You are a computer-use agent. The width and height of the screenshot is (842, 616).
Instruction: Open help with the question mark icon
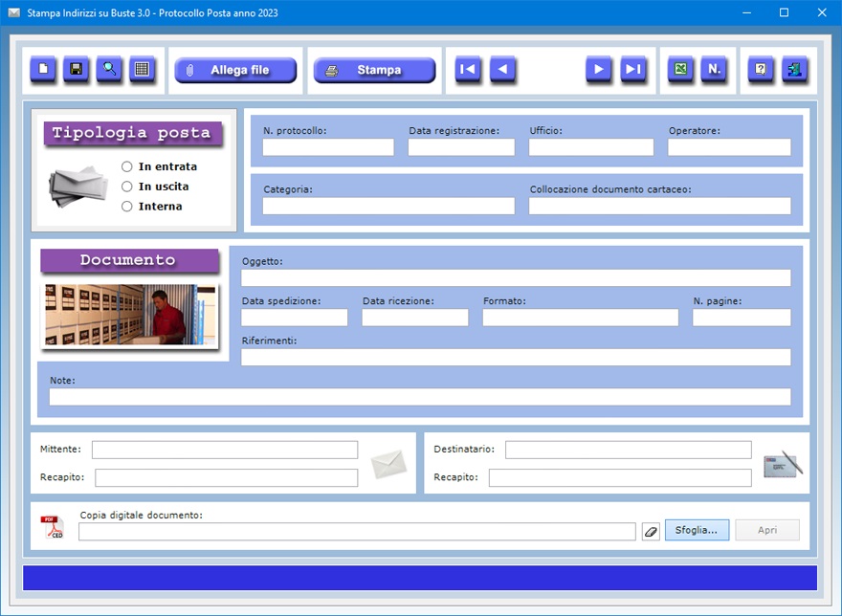pos(761,69)
